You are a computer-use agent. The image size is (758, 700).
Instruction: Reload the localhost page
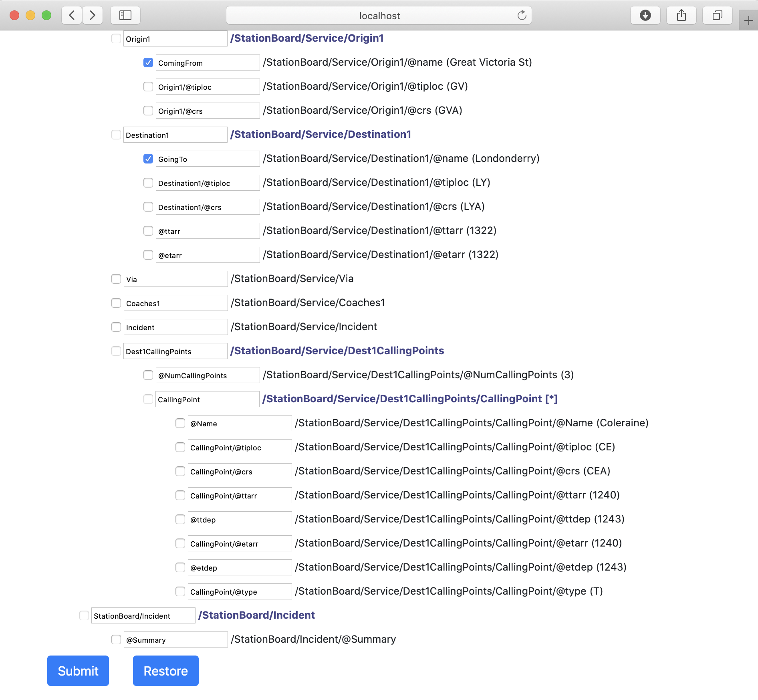point(522,16)
